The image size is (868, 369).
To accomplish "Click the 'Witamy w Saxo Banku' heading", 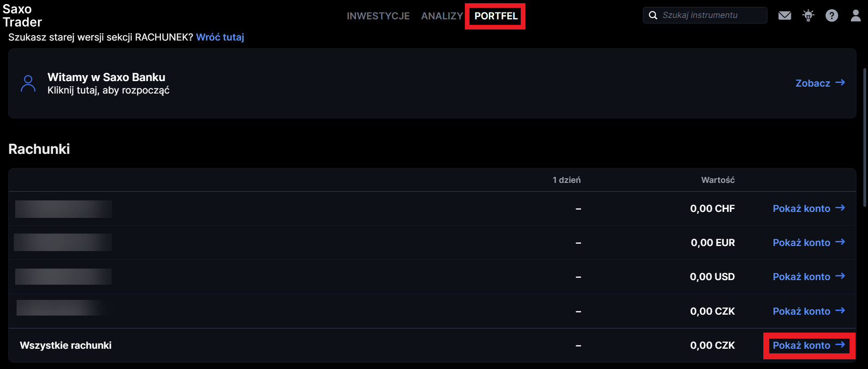I will click(x=106, y=77).
